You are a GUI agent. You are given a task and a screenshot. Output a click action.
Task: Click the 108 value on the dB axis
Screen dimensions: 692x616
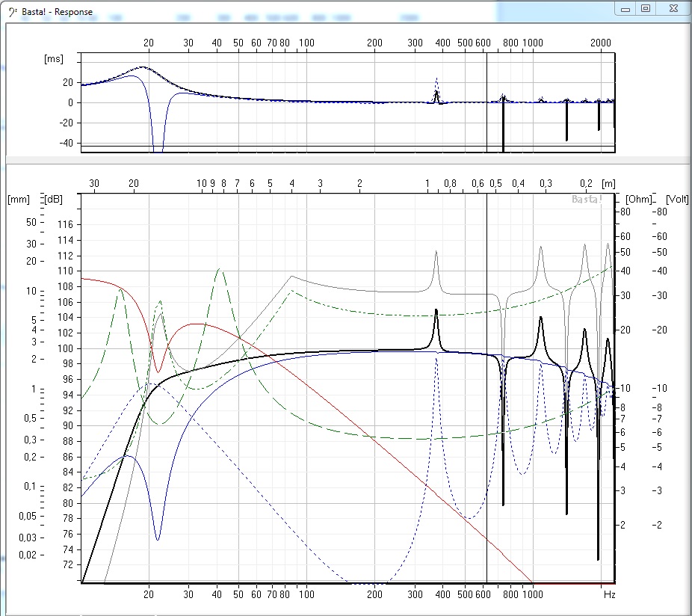tap(65, 286)
